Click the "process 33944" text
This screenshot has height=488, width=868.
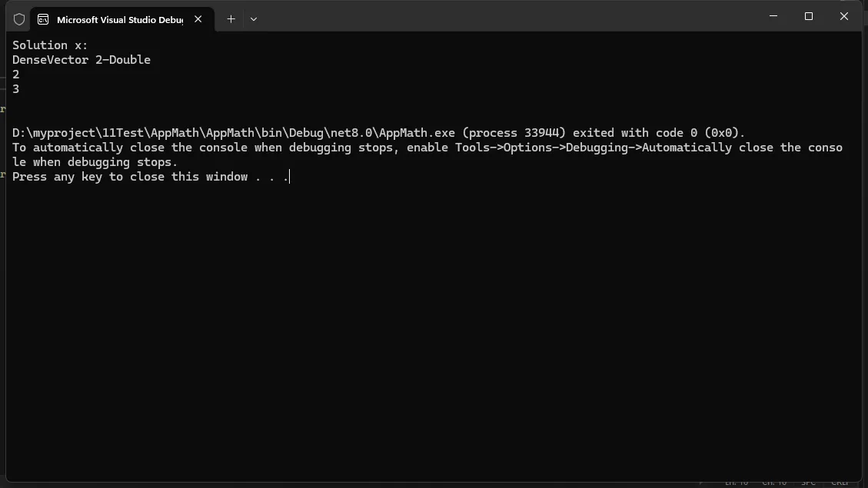517,133
